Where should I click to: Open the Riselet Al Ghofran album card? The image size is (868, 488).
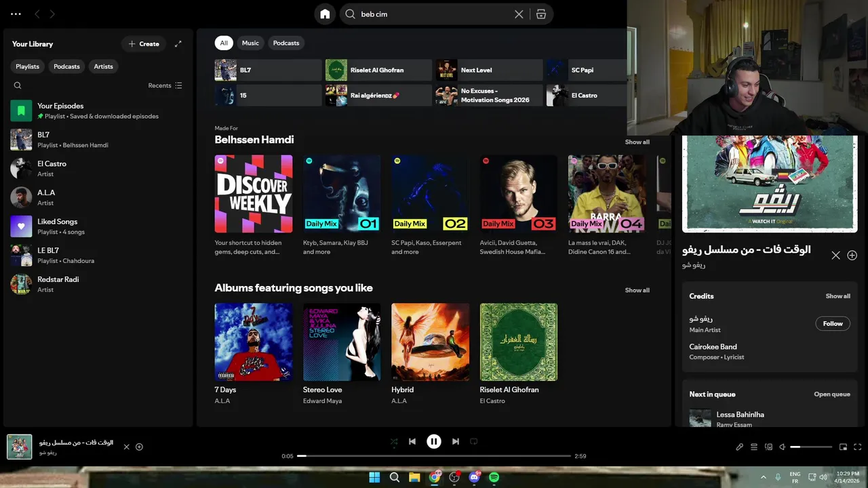519,354
